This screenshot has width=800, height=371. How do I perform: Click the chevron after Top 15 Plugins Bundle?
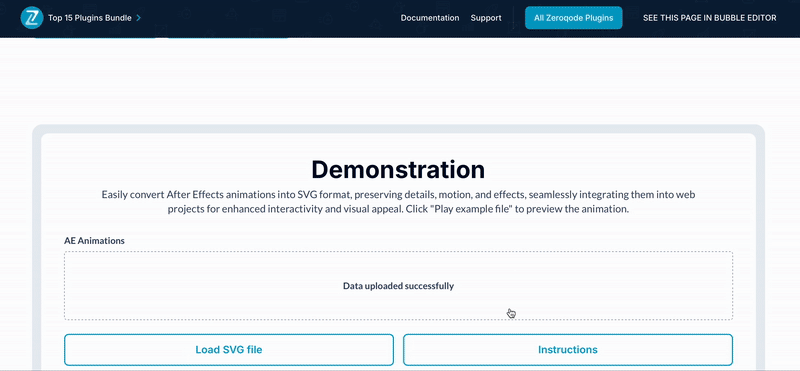point(138,18)
